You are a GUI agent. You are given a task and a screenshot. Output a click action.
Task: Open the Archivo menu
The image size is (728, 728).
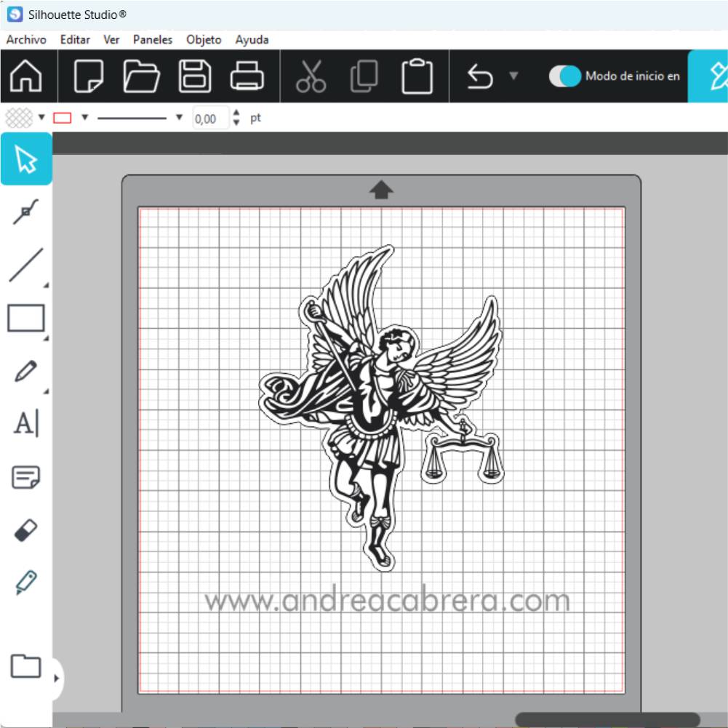[26, 40]
